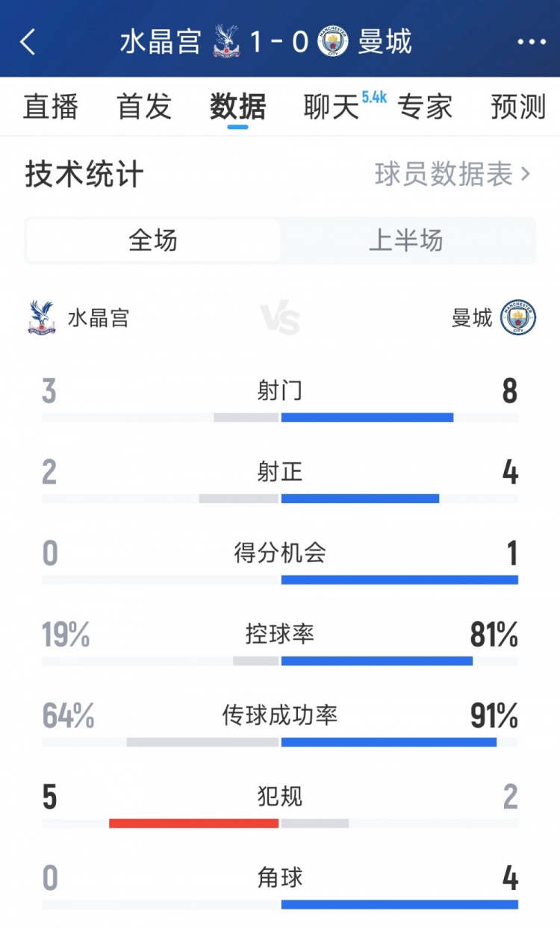This screenshot has width=560, height=928.
Task: Tap the red 犯规 fouls bar
Action: click(x=193, y=823)
